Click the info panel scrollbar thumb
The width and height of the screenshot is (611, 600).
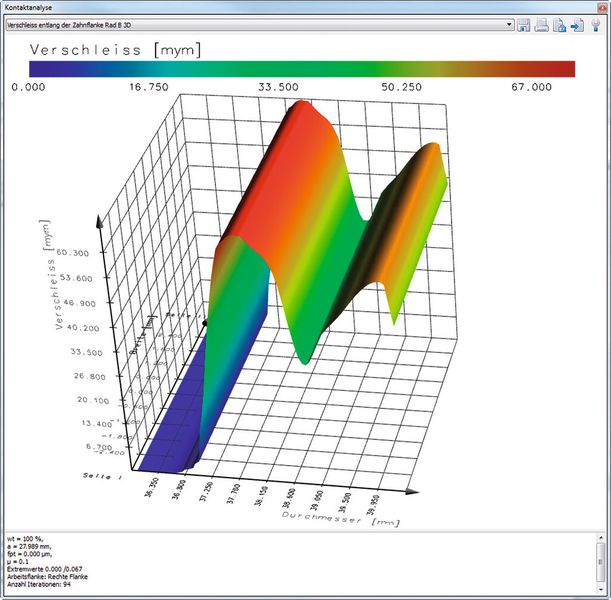(x=601, y=561)
